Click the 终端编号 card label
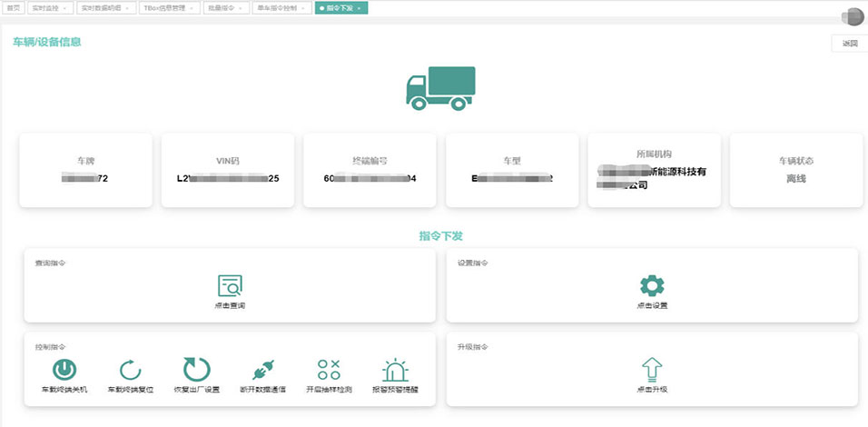This screenshot has width=868, height=427. pos(370,161)
